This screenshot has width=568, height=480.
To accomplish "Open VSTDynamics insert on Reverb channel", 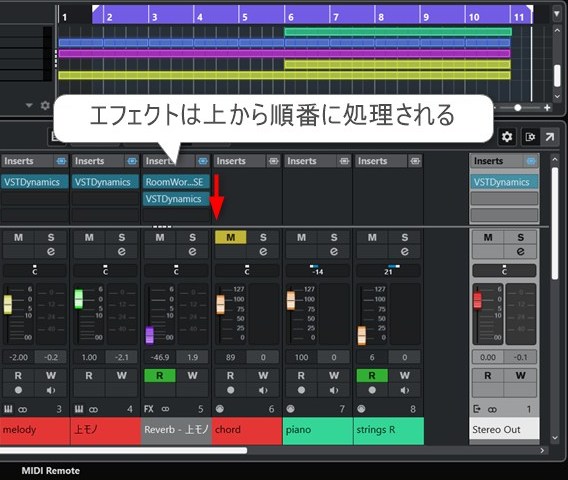I will click(x=176, y=199).
